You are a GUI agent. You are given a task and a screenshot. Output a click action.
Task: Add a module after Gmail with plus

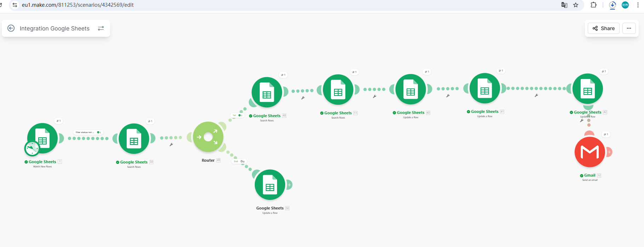609,152
